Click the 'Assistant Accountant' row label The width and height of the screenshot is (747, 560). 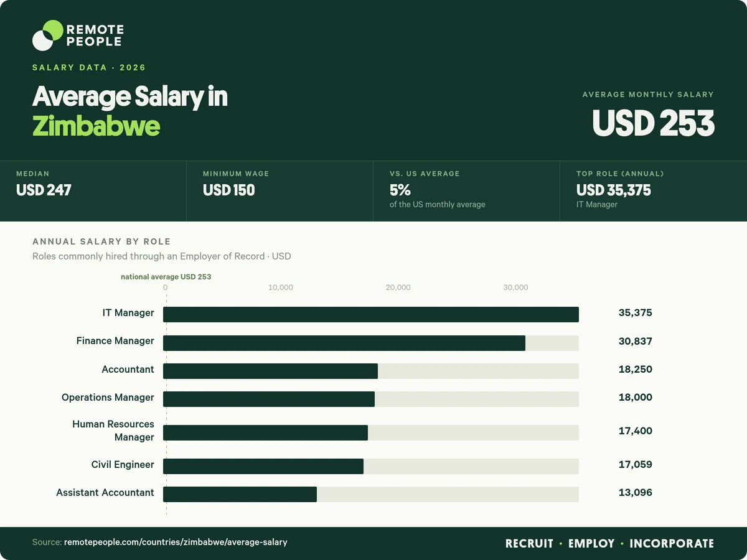[105, 493]
